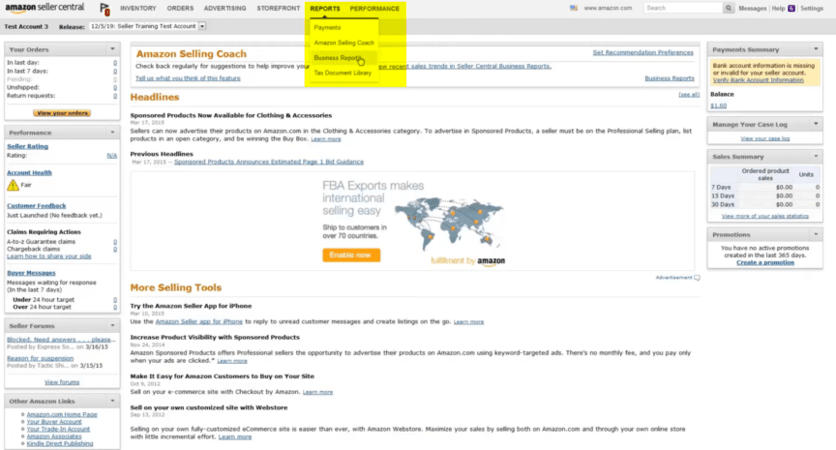Click the flag notification icon
The width and height of the screenshot is (836, 450).
(105, 9)
